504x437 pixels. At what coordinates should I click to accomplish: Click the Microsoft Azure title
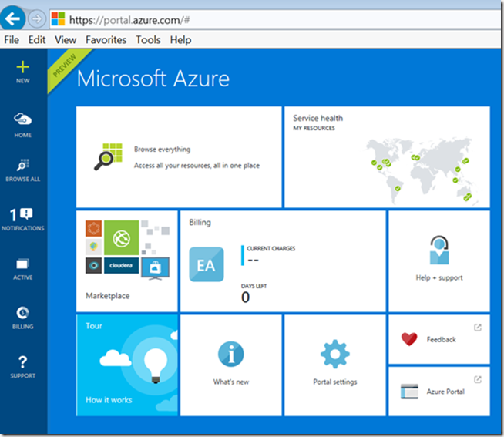click(153, 79)
